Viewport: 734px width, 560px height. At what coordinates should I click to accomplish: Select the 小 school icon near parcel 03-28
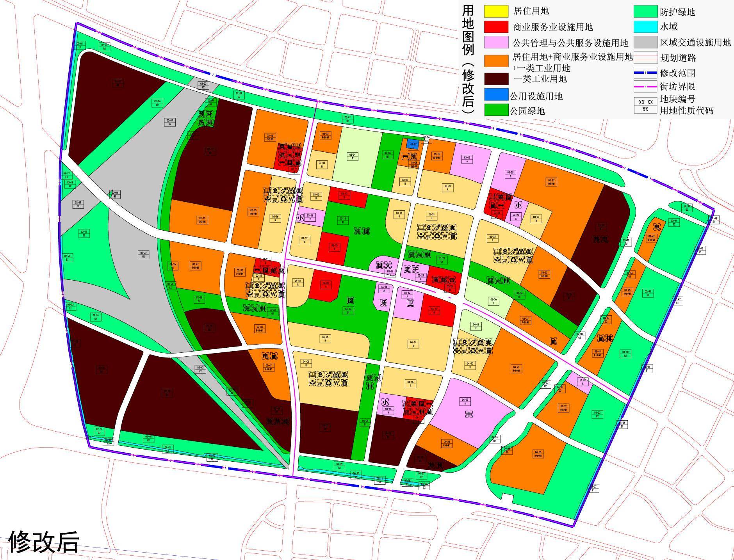(518, 205)
